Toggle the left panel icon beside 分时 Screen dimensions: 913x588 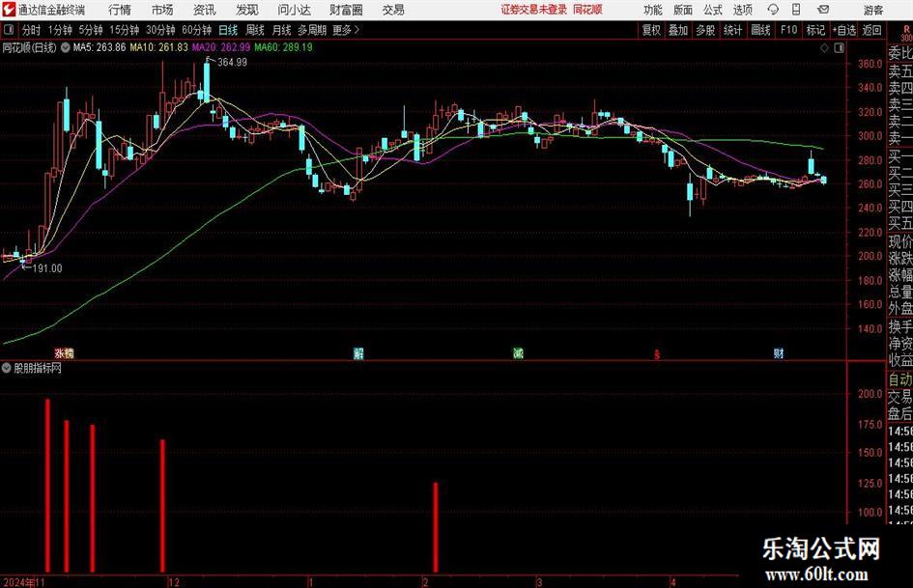coord(9,30)
